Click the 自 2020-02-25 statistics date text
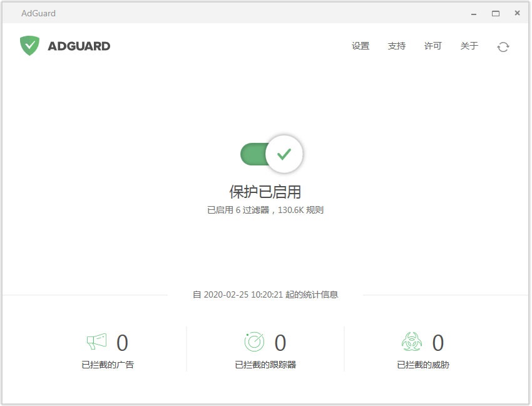The height and width of the screenshot is (406, 532). point(265,294)
